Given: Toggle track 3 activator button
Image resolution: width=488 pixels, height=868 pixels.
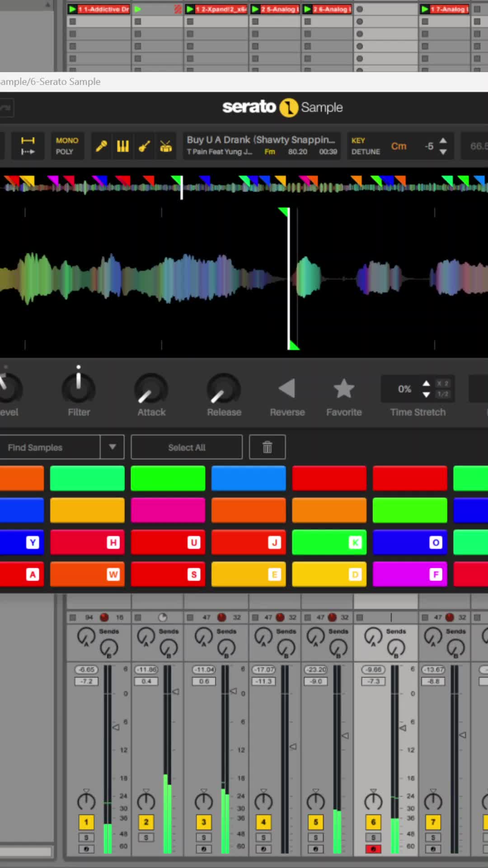Looking at the screenshot, I should pyautogui.click(x=204, y=822).
